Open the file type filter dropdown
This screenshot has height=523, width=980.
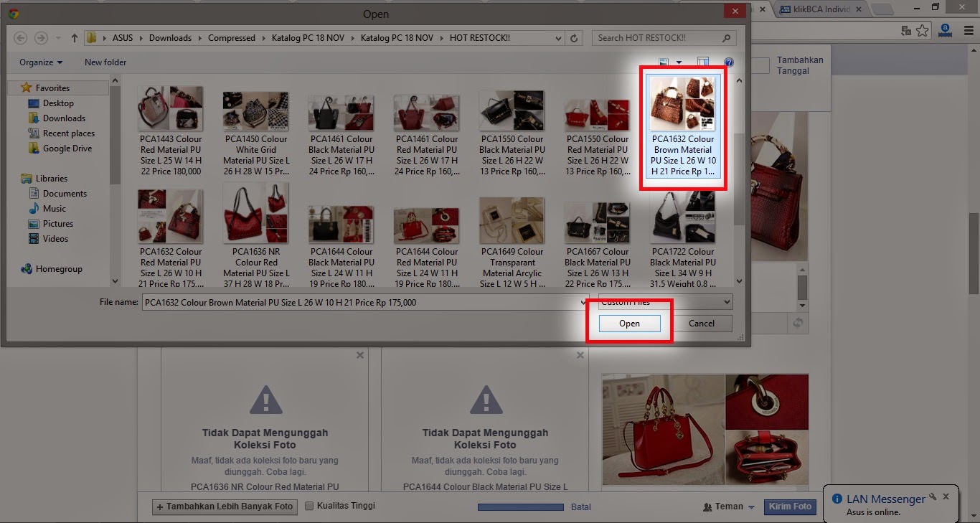pyautogui.click(x=665, y=302)
